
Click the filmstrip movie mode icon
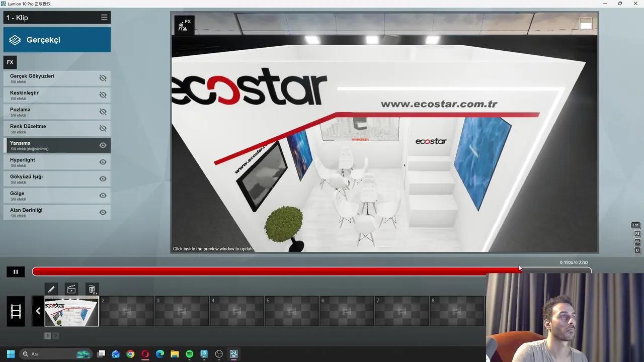16,311
